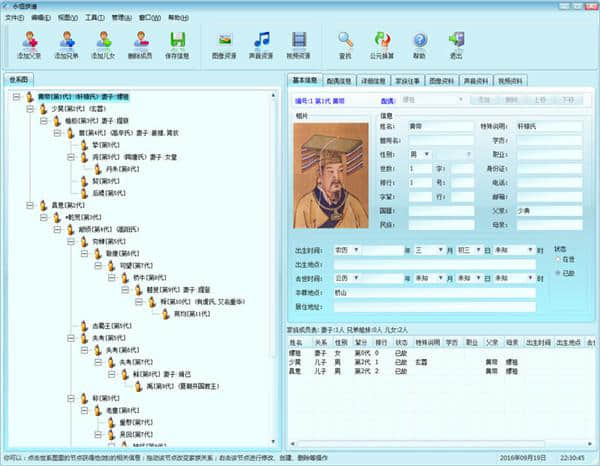Screen dimensions: 600x466
Task: Click person icon beside 少昊 第2代 node
Action: (43, 109)
